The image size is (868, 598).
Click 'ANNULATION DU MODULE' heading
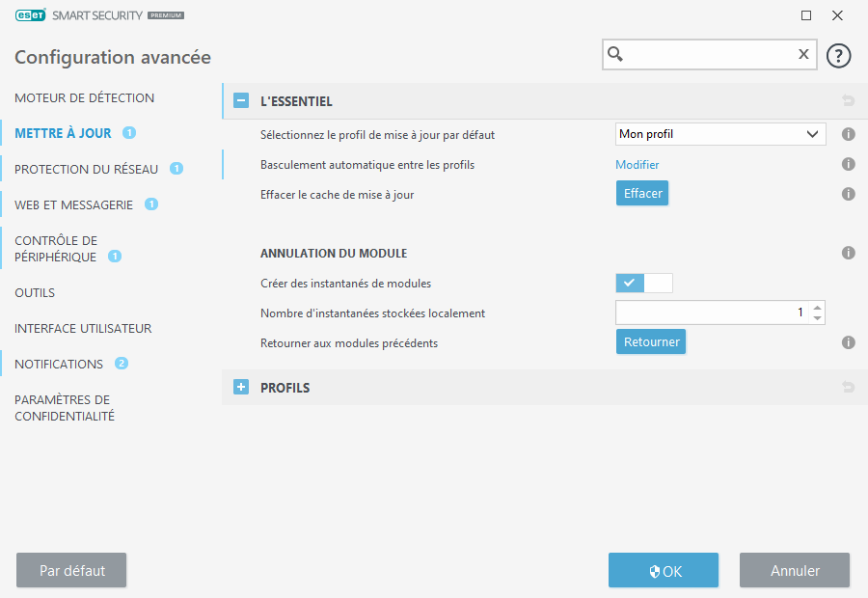[x=334, y=253]
